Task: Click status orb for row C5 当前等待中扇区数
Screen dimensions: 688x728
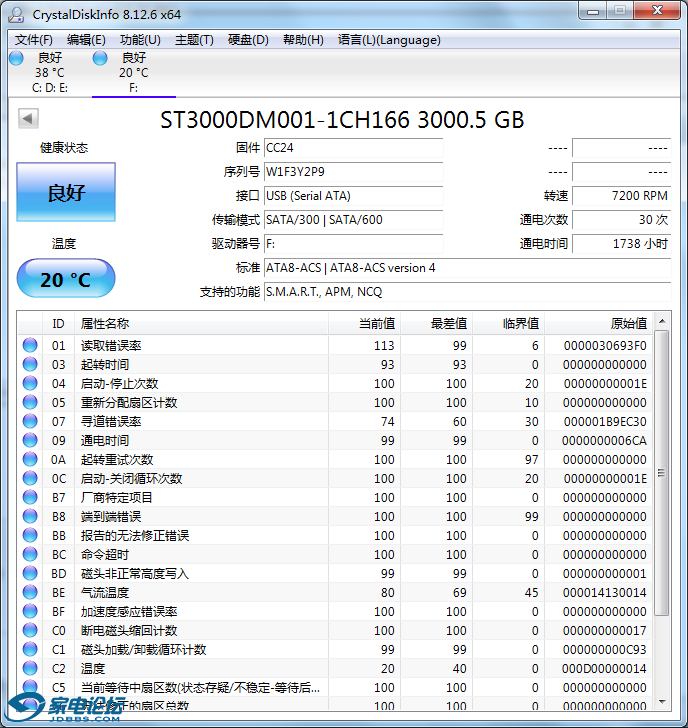Action: (x=30, y=687)
